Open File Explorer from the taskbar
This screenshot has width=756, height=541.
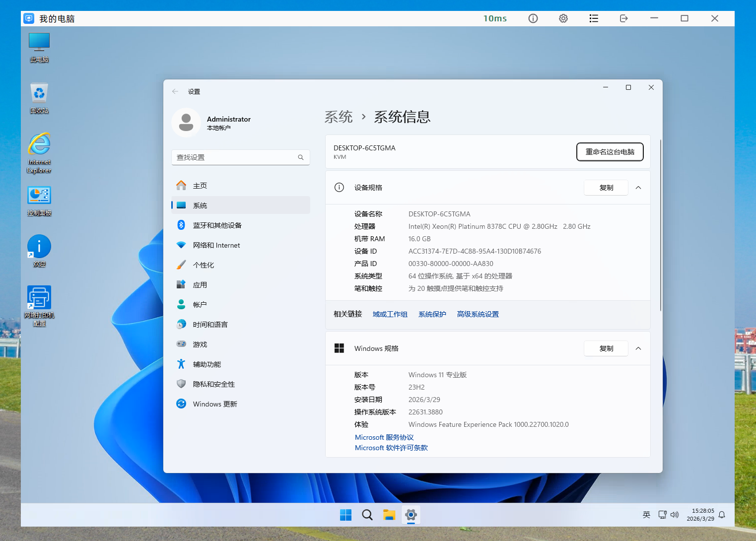(389, 515)
